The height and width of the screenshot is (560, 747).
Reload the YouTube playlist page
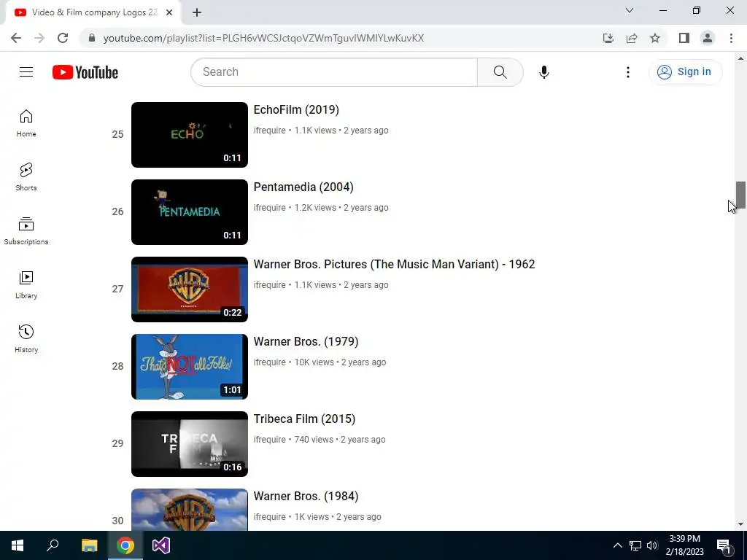[x=63, y=38]
